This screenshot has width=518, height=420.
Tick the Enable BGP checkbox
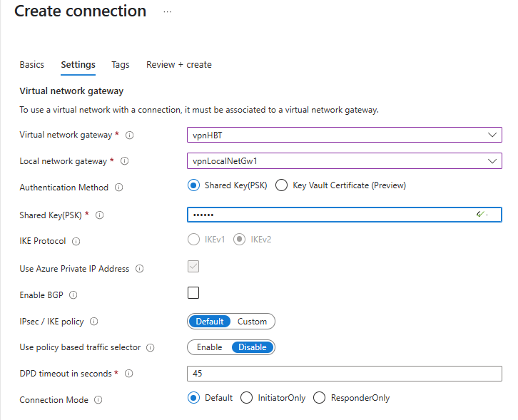click(193, 292)
